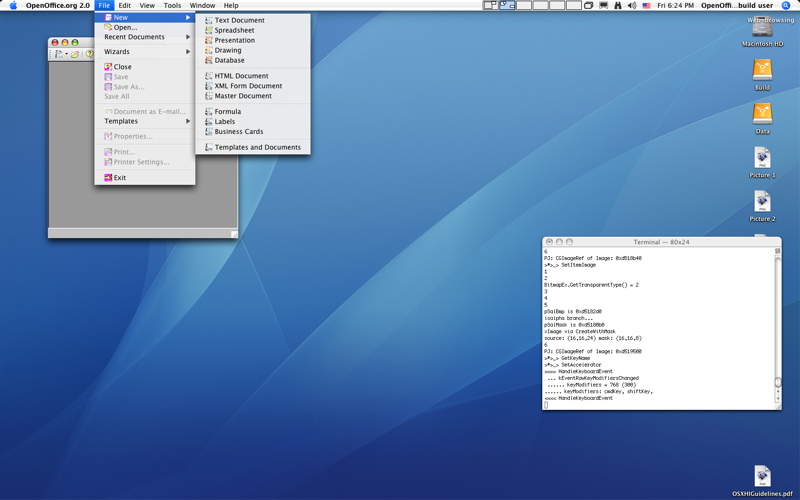Click the Terminal prompt cursor line
This screenshot has width=800, height=500.
pyautogui.click(x=546, y=405)
